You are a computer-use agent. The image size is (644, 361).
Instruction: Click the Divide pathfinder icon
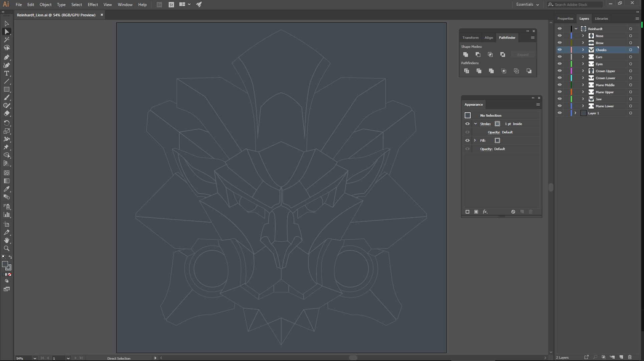click(467, 71)
